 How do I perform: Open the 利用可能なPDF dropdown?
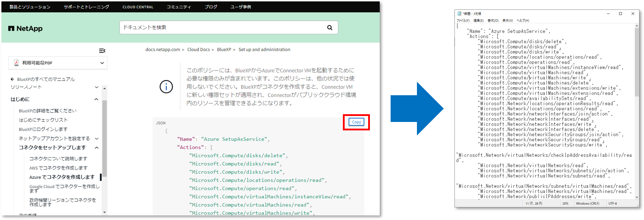point(58,63)
